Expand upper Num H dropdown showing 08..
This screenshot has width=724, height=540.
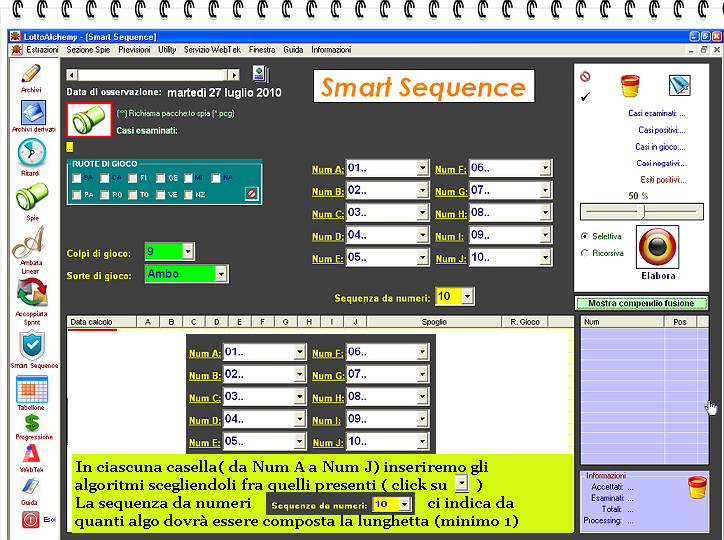[x=545, y=213]
